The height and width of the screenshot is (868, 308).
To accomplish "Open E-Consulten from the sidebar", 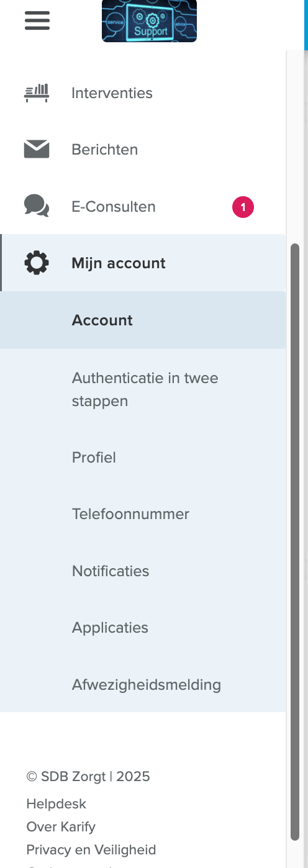I will pyautogui.click(x=143, y=206).
